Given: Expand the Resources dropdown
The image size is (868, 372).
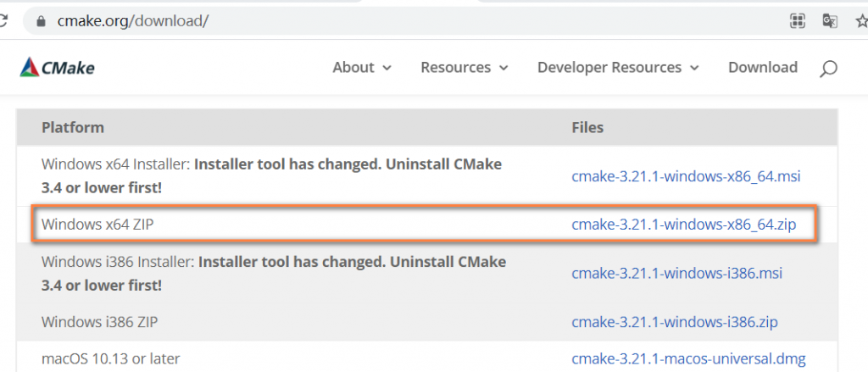Looking at the screenshot, I should click(x=465, y=68).
